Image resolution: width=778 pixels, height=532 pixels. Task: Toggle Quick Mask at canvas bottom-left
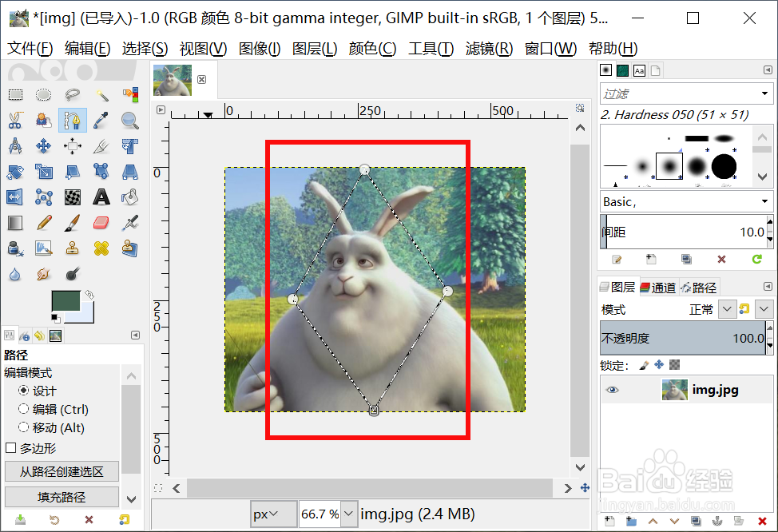(x=158, y=488)
